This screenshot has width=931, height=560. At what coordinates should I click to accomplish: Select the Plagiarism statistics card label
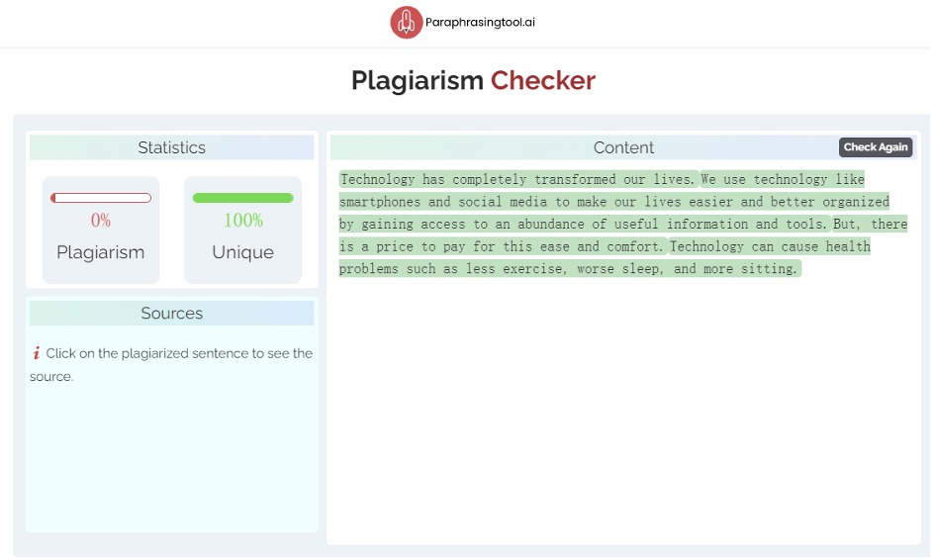click(101, 252)
